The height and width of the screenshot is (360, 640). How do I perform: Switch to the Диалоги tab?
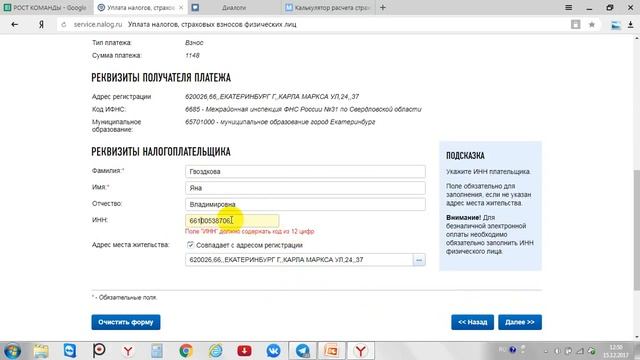point(234,7)
